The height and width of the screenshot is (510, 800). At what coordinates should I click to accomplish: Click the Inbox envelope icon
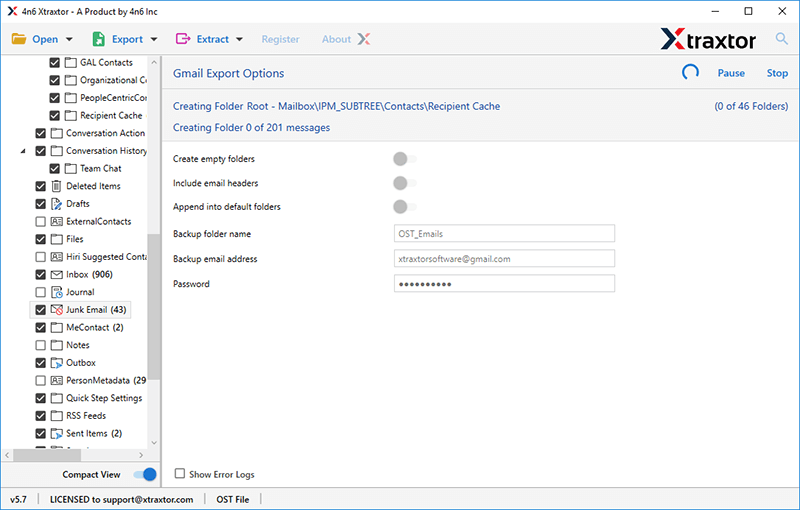(57, 274)
